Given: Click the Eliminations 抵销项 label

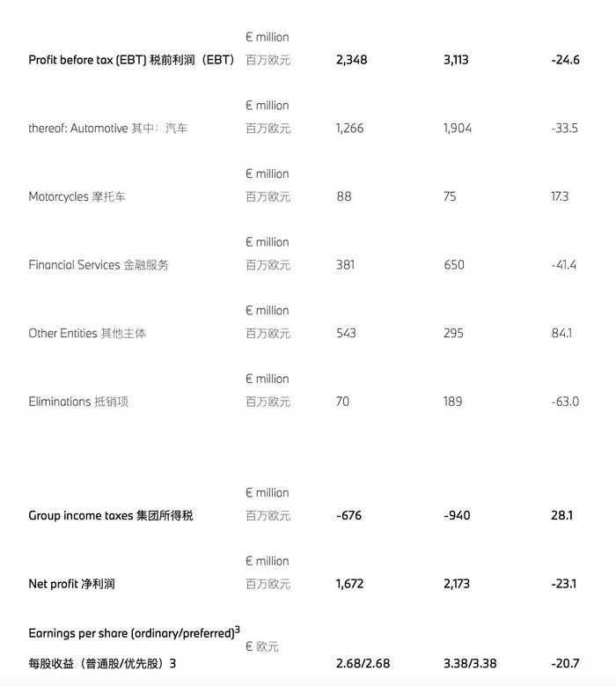Looking at the screenshot, I should click(78, 402).
